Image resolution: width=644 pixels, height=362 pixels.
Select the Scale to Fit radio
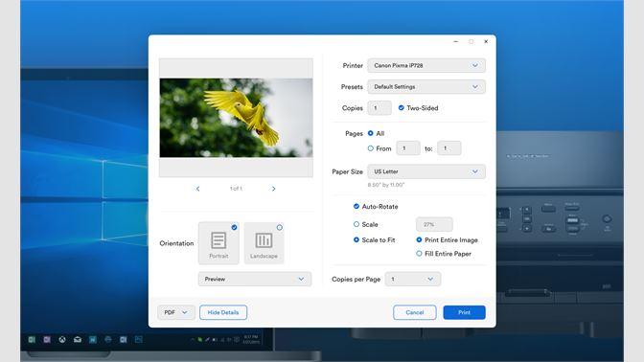[x=356, y=239]
